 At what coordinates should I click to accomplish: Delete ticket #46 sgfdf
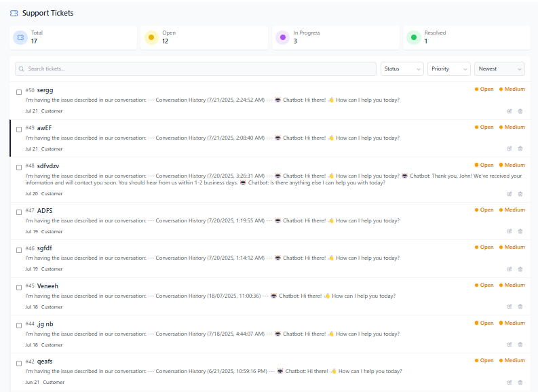coord(520,269)
